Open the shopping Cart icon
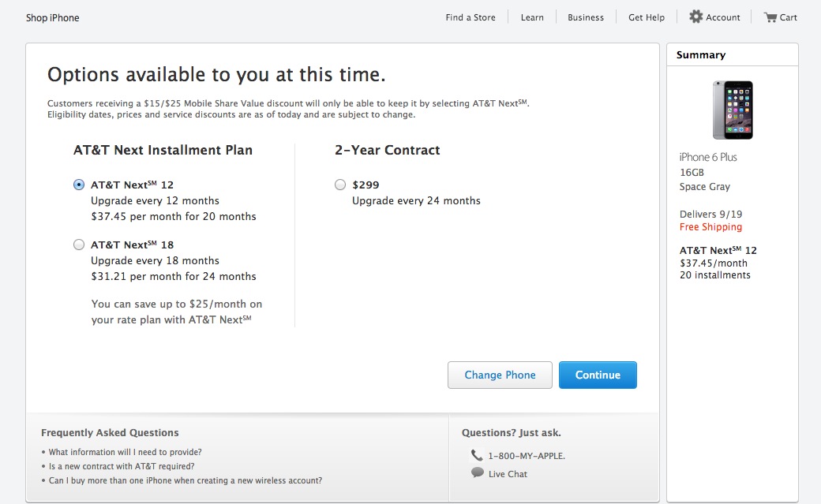 click(x=770, y=17)
